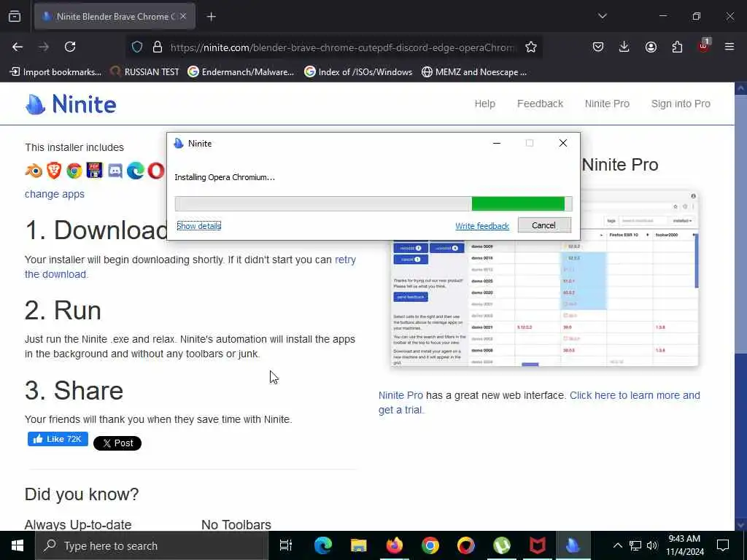Click the Blender icon in installer list
The image size is (747, 560).
click(x=34, y=171)
